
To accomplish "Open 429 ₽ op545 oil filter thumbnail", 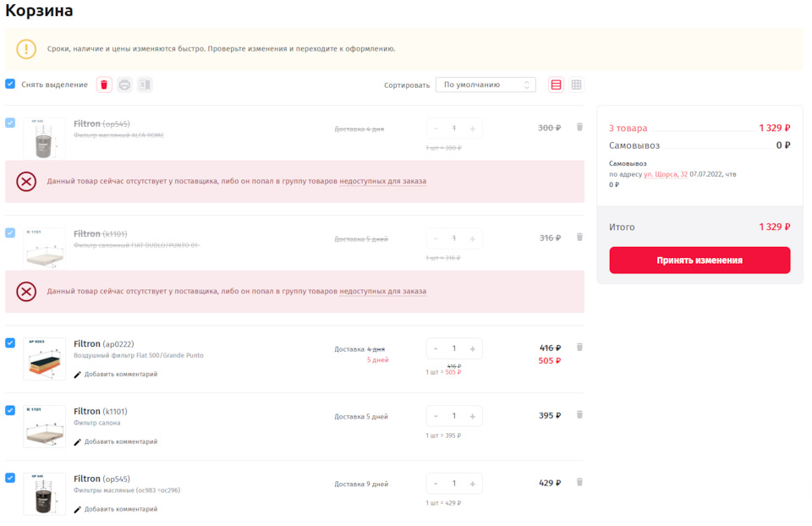I will click(x=45, y=494).
